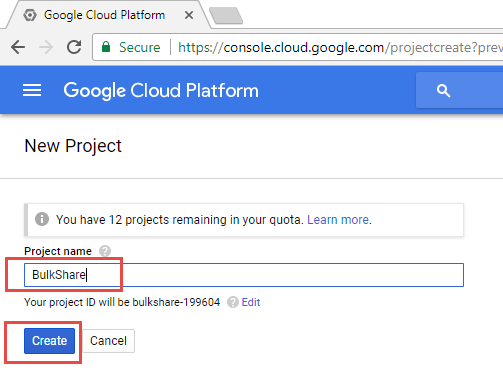Click the info icon in quota notice

(42, 219)
